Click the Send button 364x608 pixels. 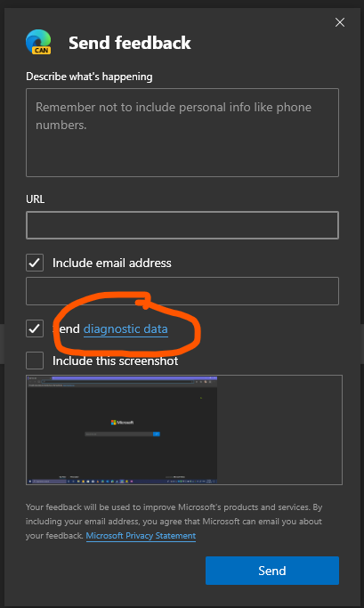click(x=272, y=571)
